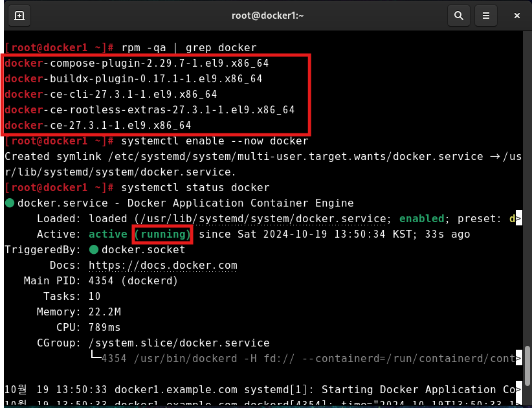The height and width of the screenshot is (408, 532).
Task: Click the Main PID value '4354 (dockerd)'
Action: [133, 280]
